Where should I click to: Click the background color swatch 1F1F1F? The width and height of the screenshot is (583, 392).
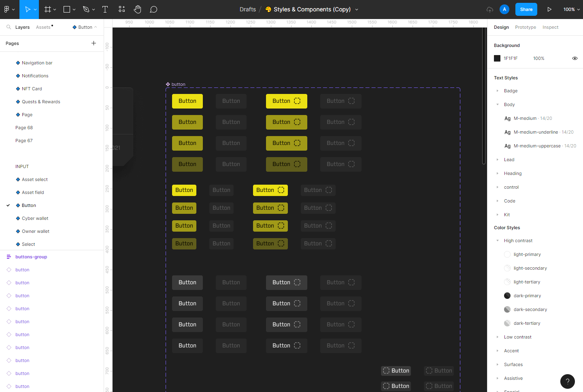pyautogui.click(x=497, y=58)
